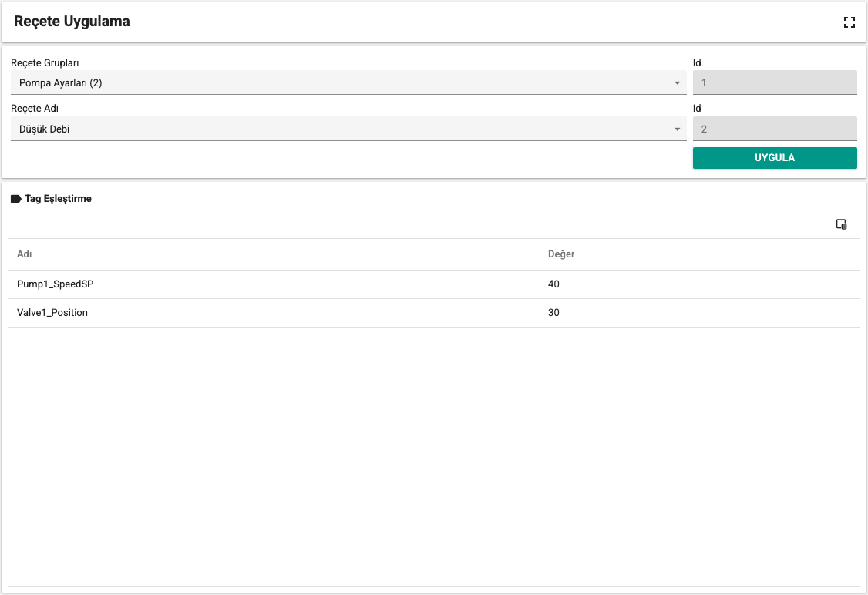Image resolution: width=868 pixels, height=595 pixels.
Task: Click the Reçete Grupları label
Action: tap(45, 63)
